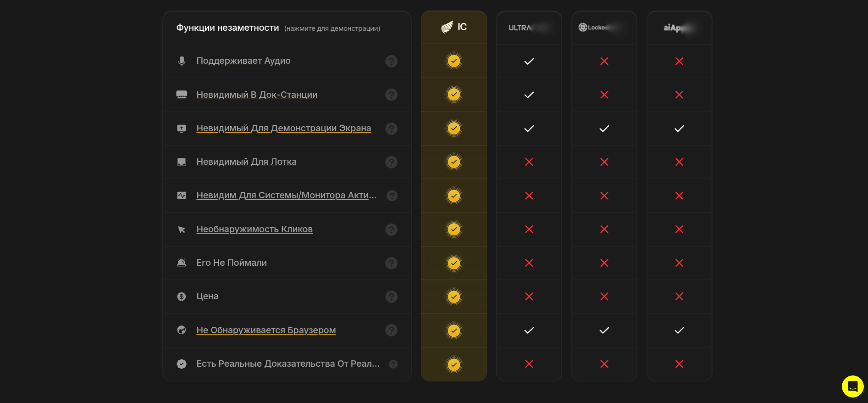Click the activity monitor icon
Viewport: 868px width, 403px height.
[182, 196]
